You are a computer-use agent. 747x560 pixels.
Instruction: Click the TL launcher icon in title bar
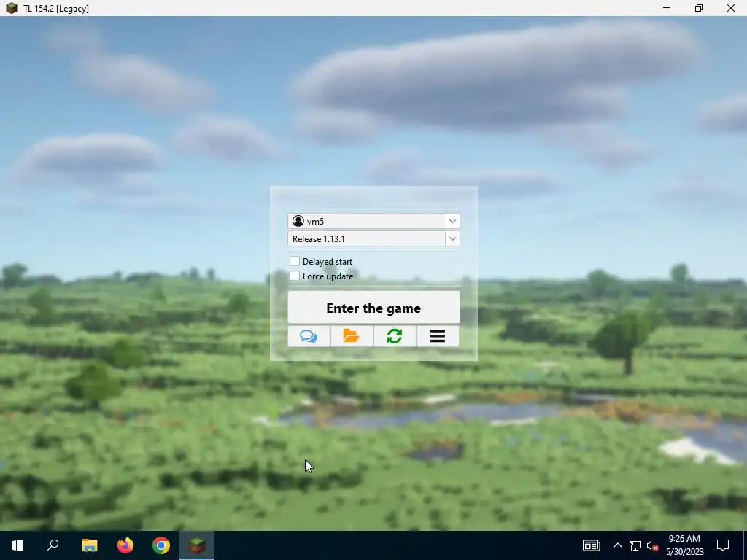[12, 8]
